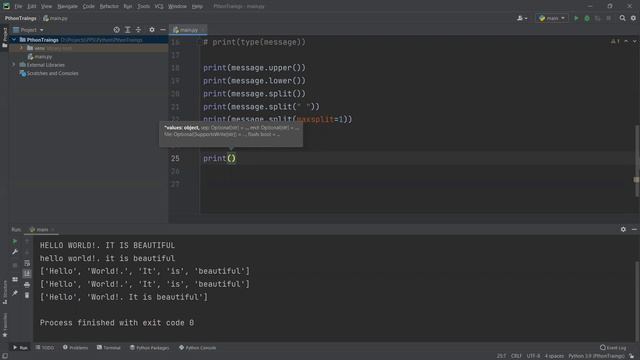640x360 pixels.
Task: Hide the Project panel with minus icon
Action: coord(162,30)
